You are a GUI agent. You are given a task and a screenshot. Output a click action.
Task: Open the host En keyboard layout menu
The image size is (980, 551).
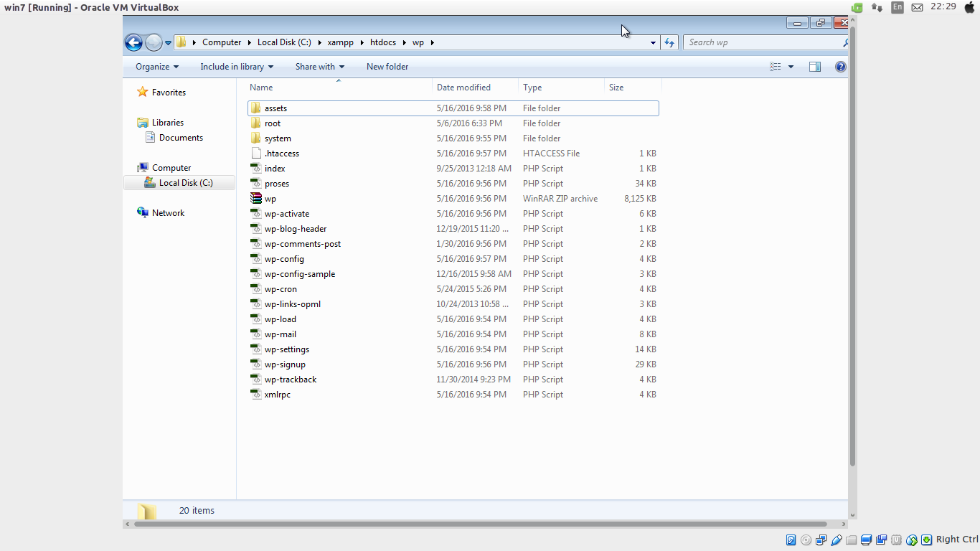(897, 7)
